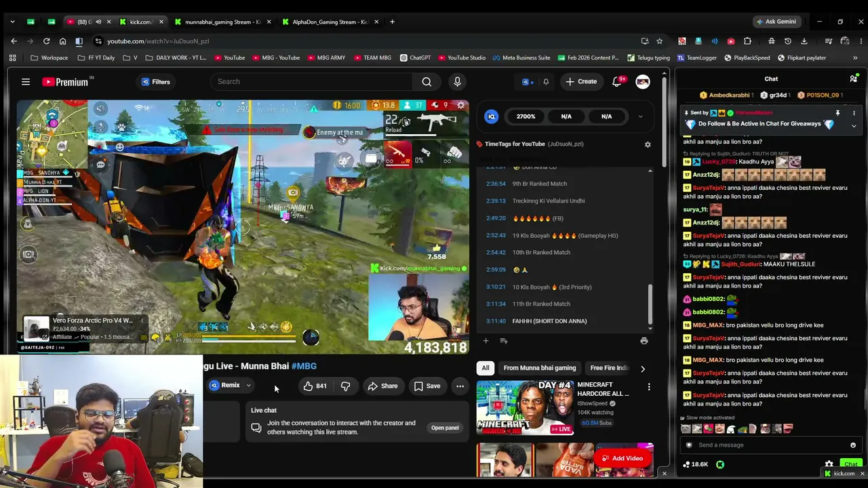868x488 pixels.
Task: Show next related-video filter chips
Action: pos(643,369)
